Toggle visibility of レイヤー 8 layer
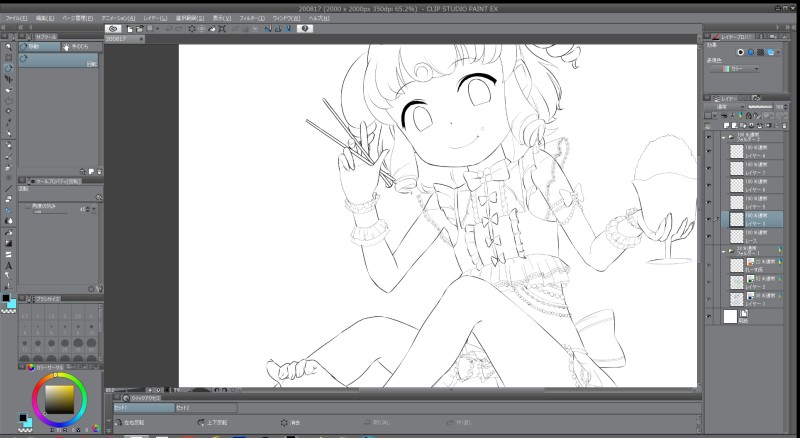 pos(709,152)
